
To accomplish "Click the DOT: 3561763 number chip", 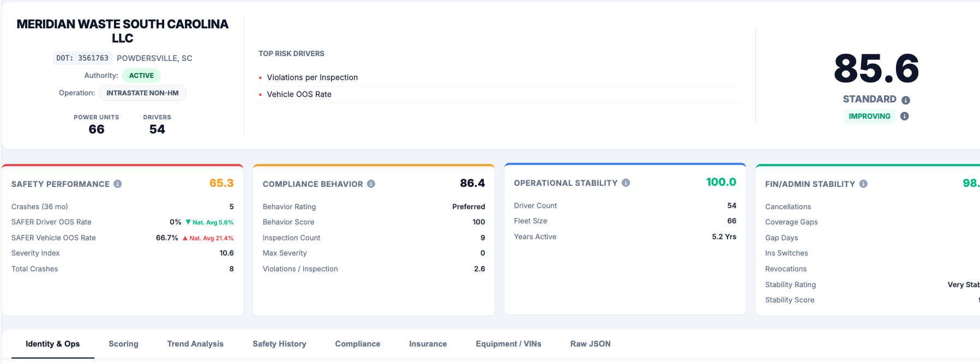I will tap(82, 58).
